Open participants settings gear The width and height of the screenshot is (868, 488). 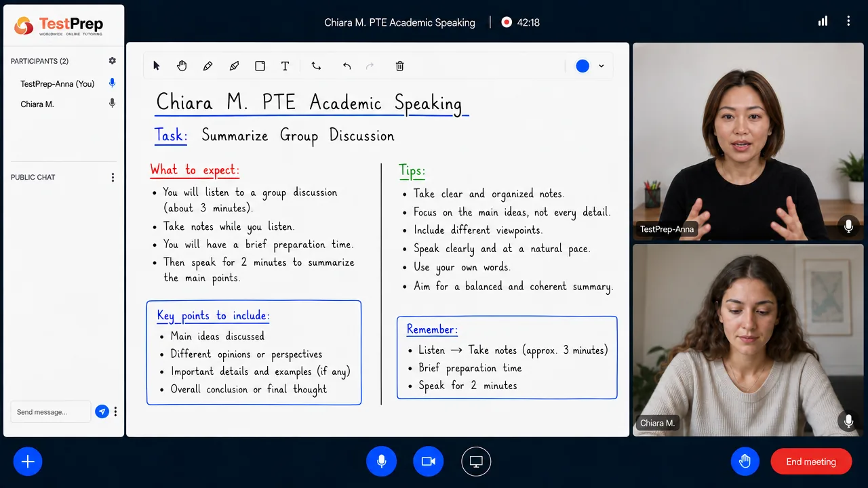113,61
